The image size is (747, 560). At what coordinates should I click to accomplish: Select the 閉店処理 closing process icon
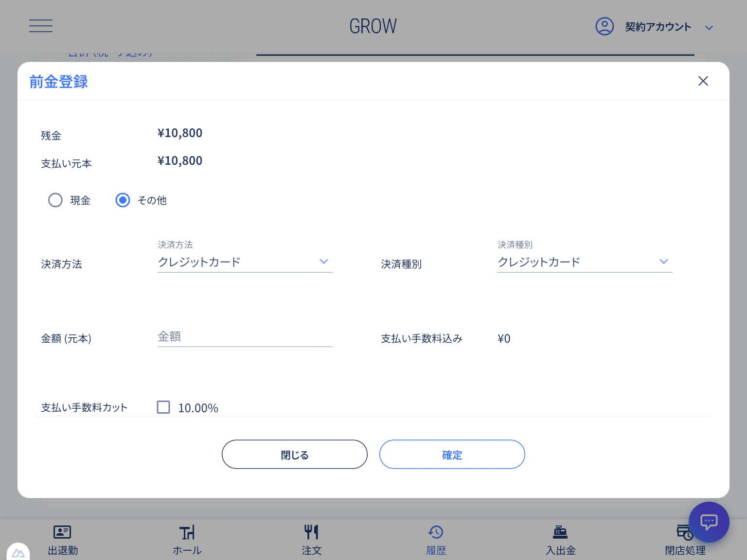point(685,532)
